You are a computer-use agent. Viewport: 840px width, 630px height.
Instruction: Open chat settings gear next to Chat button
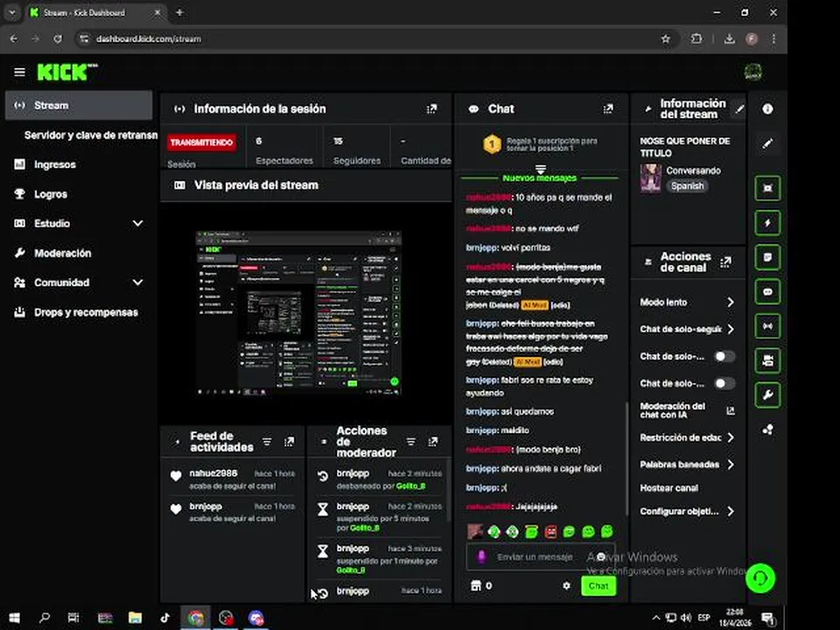[566, 585]
